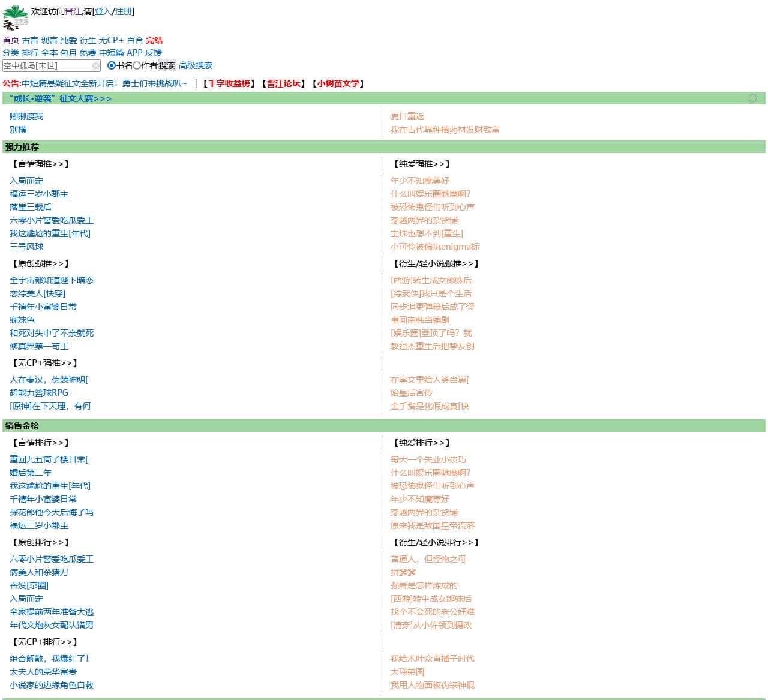Image resolution: width=768 pixels, height=700 pixels.
Task: Expand 【衍生/轻小说排行>>】 section
Action: [436, 542]
